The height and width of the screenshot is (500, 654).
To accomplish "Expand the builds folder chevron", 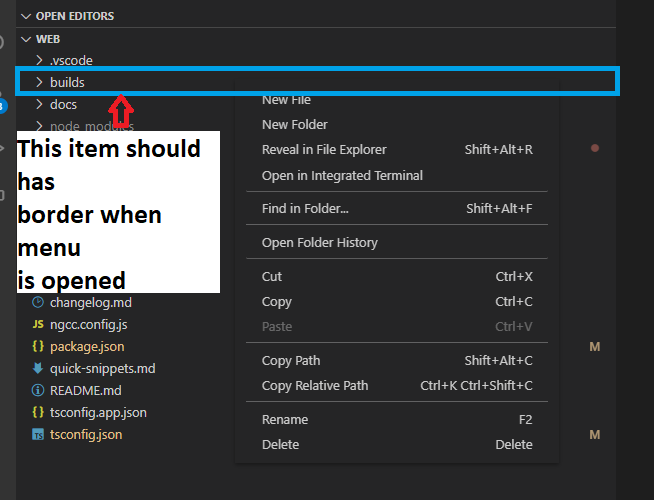I will point(39,82).
